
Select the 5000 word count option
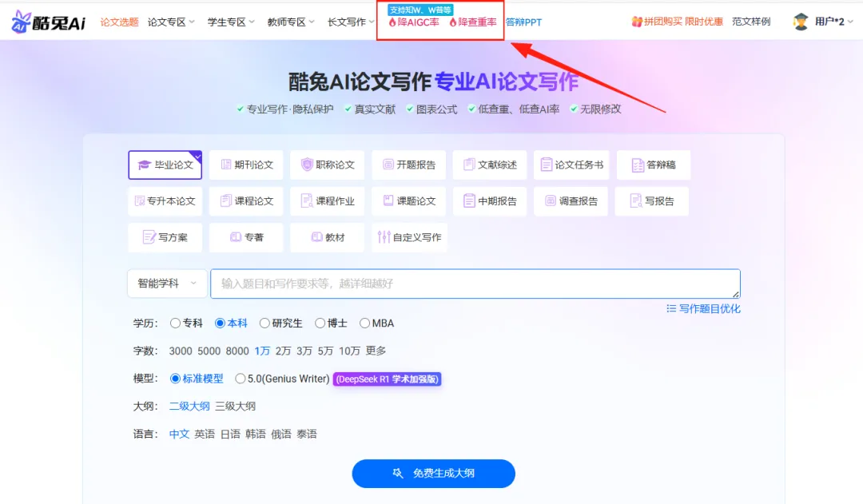pyautogui.click(x=209, y=351)
